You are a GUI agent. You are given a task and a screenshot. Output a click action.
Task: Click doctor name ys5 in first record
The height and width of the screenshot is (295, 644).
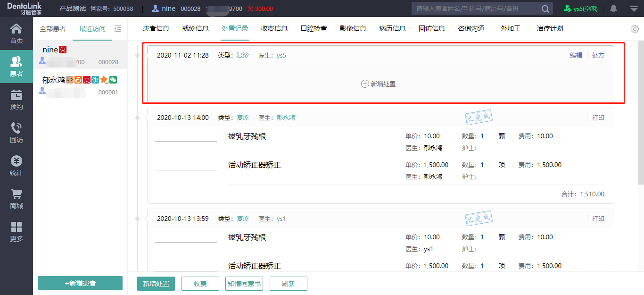[281, 55]
